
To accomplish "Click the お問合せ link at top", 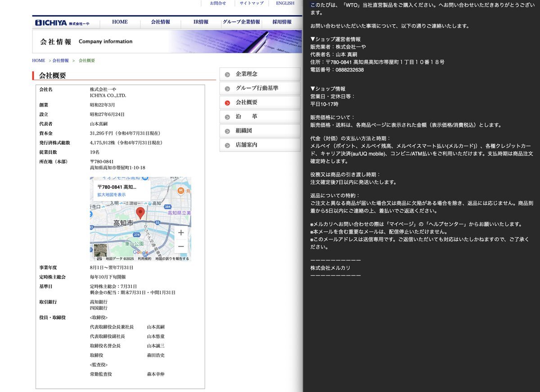I will 218,3.
